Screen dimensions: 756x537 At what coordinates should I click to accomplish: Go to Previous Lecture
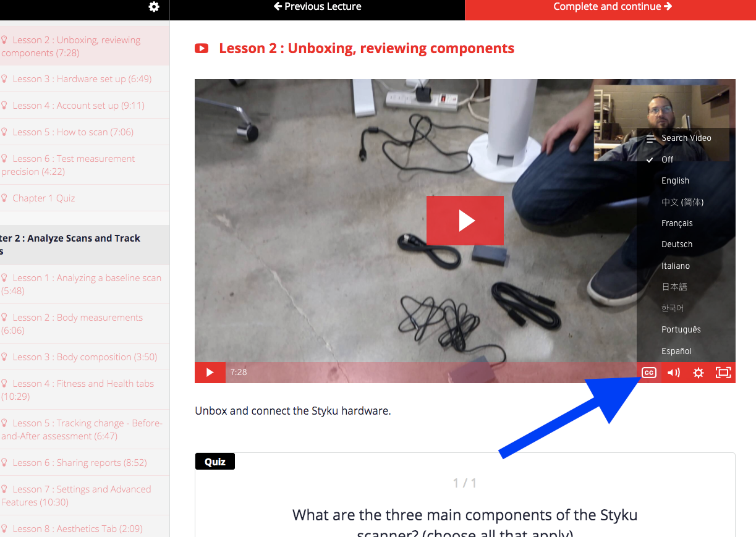point(317,7)
